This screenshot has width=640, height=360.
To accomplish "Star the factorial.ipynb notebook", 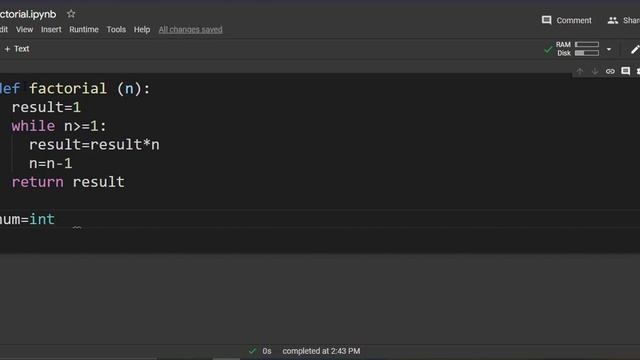I will (71, 14).
